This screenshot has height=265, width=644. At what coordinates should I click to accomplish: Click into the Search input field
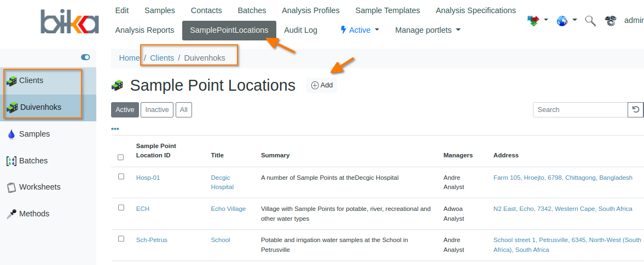coord(580,110)
